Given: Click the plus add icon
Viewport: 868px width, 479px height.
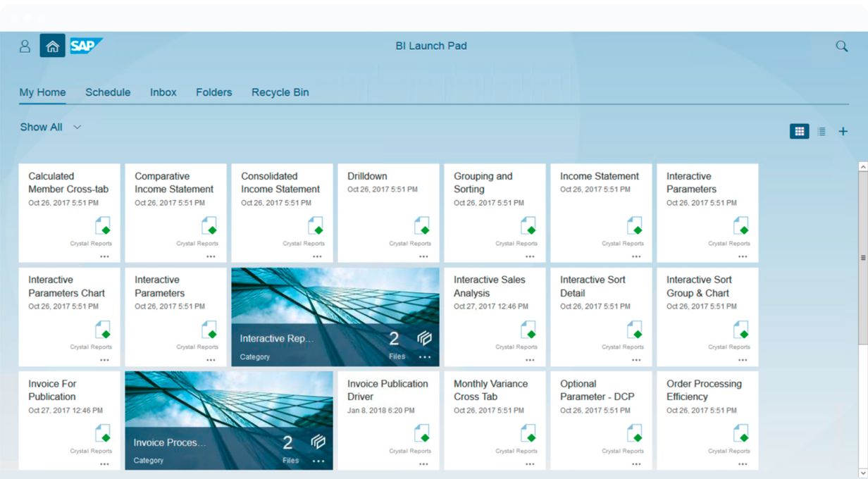Looking at the screenshot, I should [843, 132].
